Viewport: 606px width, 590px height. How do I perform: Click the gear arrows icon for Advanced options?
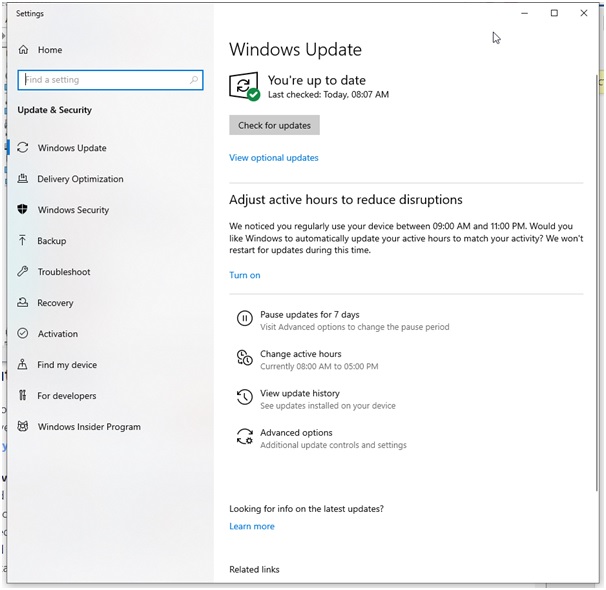coord(245,437)
